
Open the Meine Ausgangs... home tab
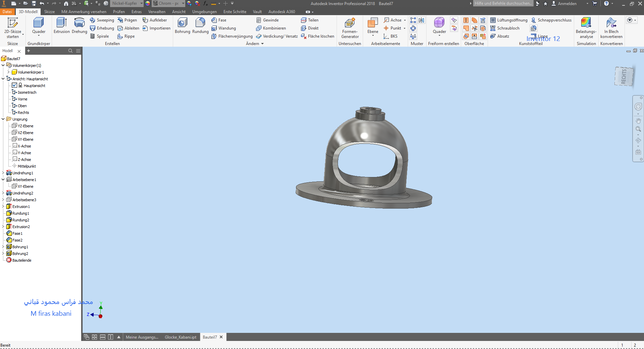pos(142,337)
